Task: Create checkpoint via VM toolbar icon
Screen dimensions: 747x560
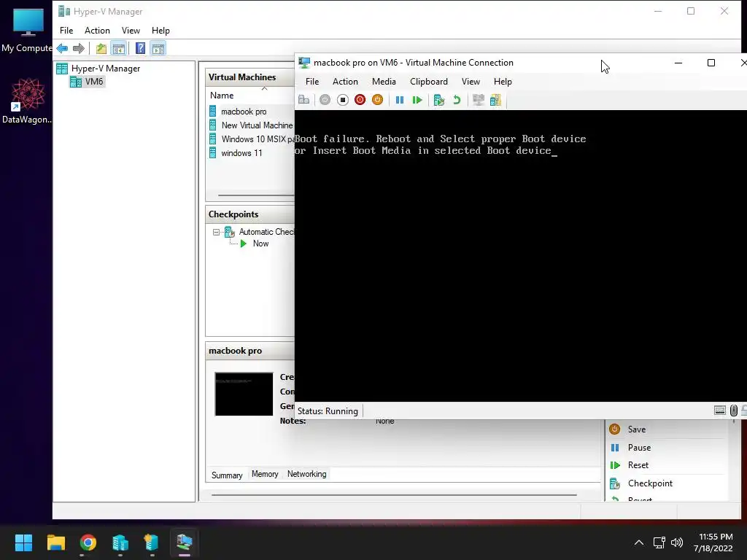Action: (439, 100)
